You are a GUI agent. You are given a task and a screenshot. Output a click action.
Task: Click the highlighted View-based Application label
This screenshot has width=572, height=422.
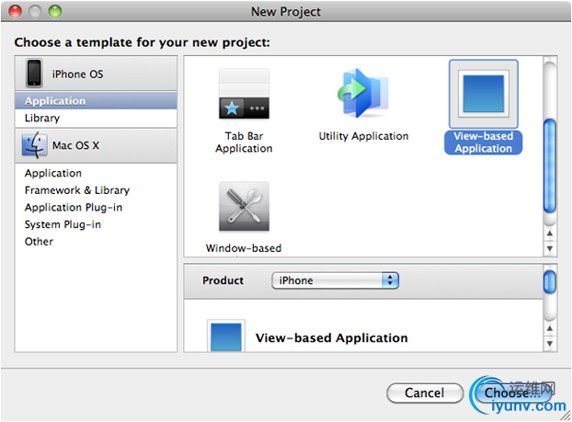pyautogui.click(x=483, y=142)
